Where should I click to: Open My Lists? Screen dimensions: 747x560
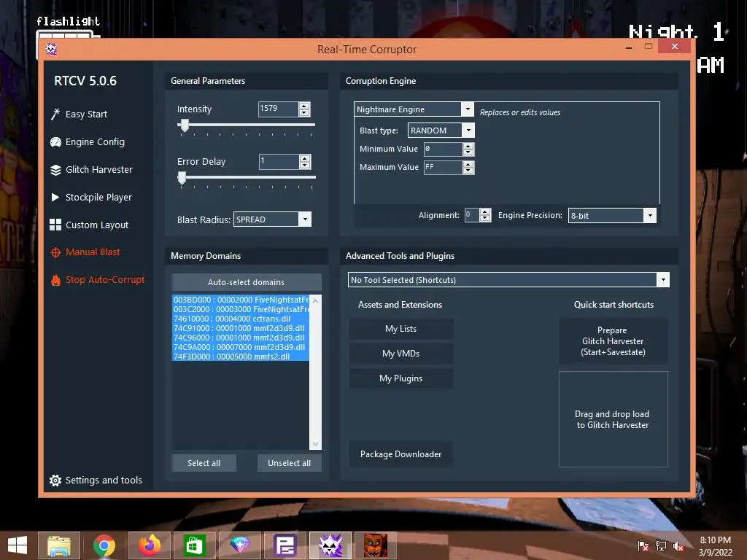pyautogui.click(x=400, y=329)
